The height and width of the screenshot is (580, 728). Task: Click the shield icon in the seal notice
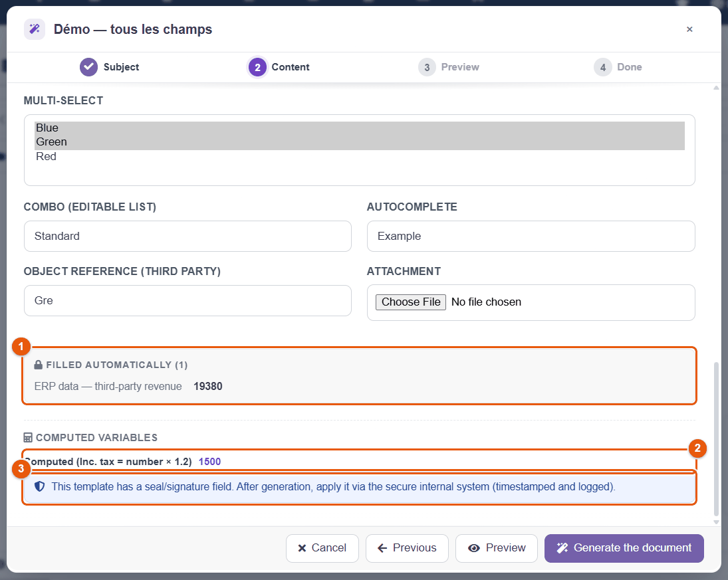click(x=39, y=486)
